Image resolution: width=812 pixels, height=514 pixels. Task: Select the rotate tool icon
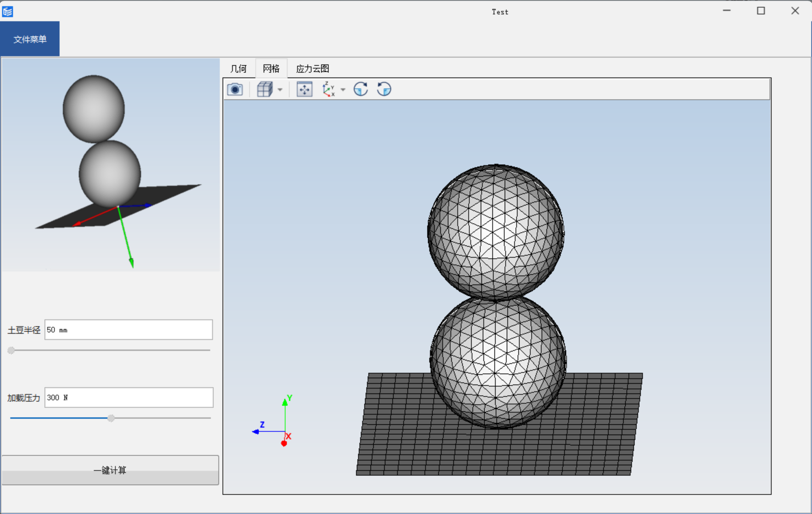[x=361, y=89]
